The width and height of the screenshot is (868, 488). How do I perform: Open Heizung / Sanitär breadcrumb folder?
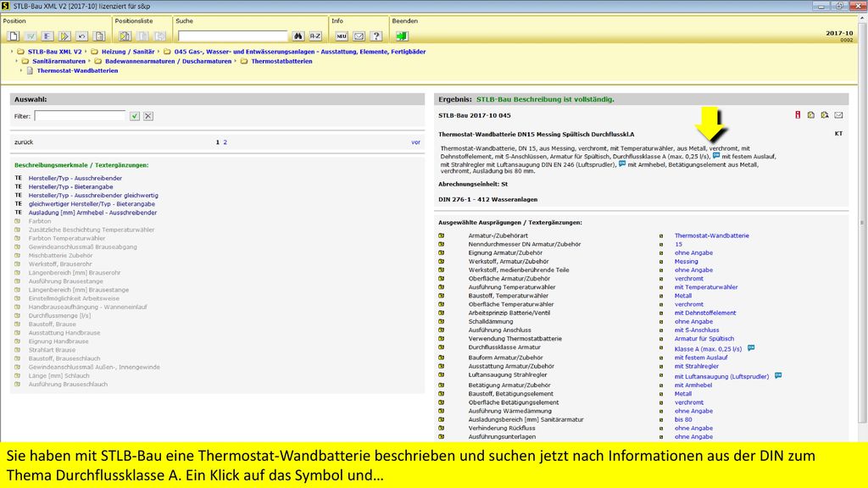(128, 52)
